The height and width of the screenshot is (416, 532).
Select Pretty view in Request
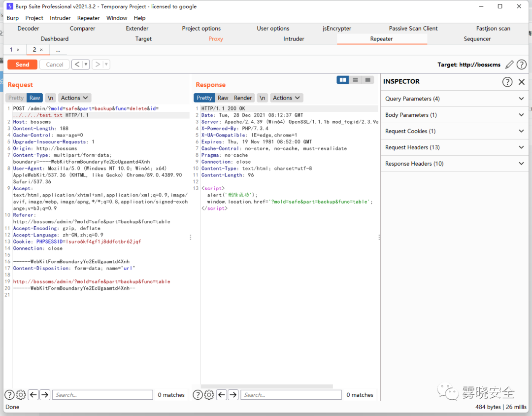(x=16, y=98)
